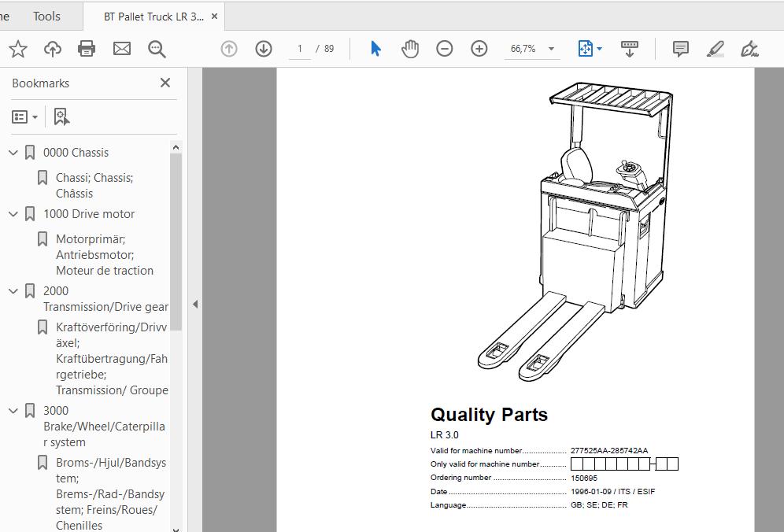Open the 0000 Chassis bookmark
The width and height of the screenshot is (784, 532).
(76, 153)
